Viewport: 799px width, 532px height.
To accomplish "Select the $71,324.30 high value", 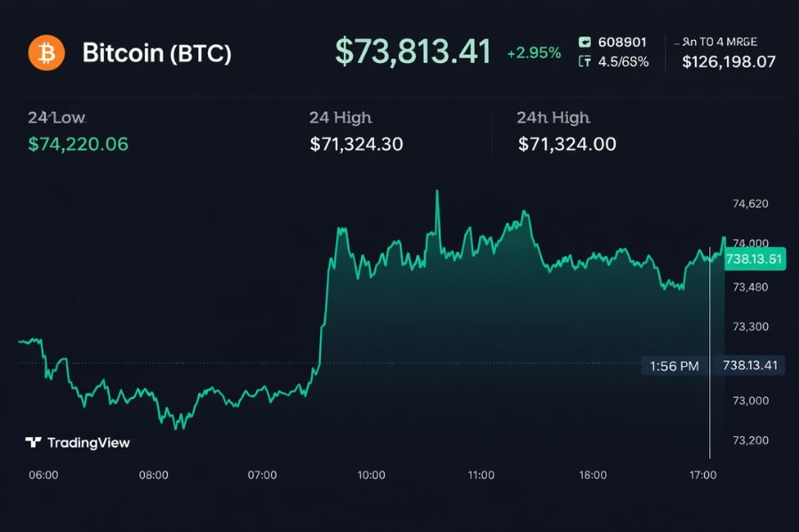I will point(356,144).
